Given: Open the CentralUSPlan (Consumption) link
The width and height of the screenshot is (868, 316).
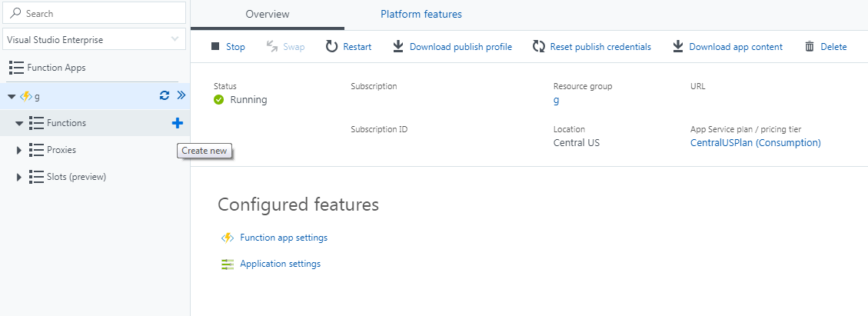Looking at the screenshot, I should pos(755,143).
